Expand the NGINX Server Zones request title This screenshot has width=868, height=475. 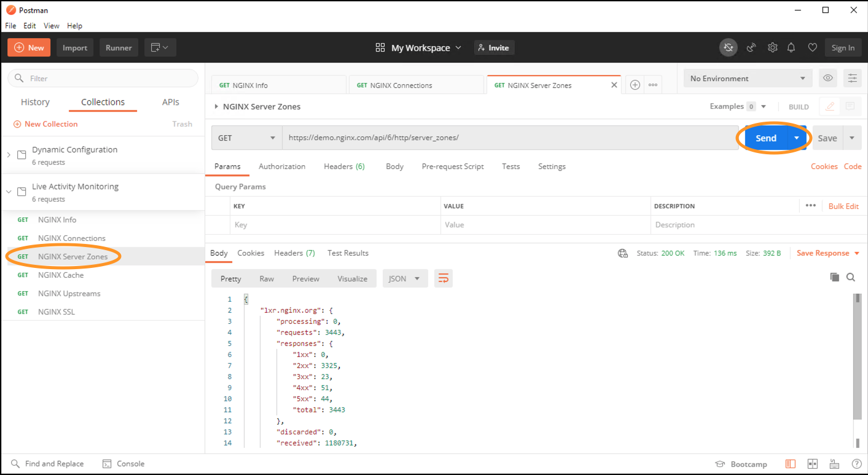coord(216,106)
